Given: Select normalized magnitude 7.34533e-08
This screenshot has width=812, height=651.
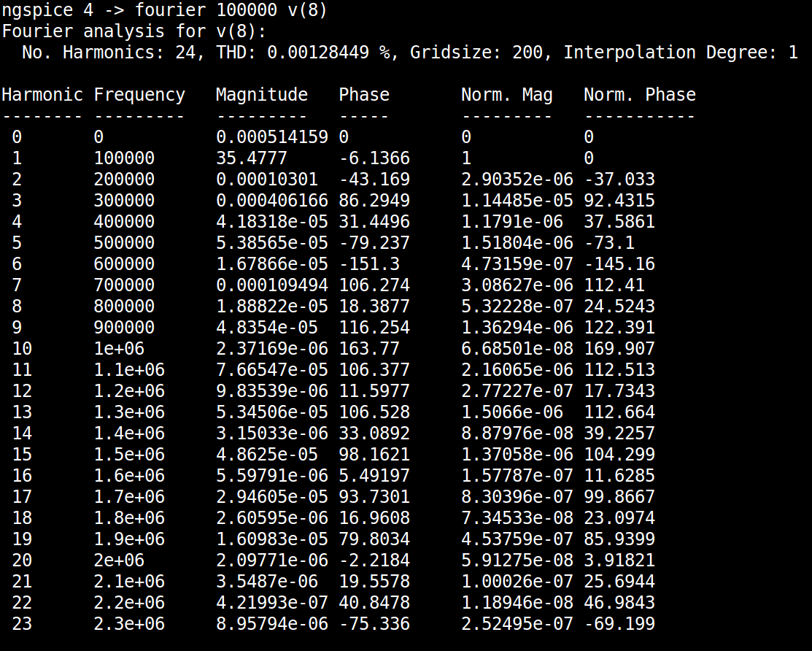Looking at the screenshot, I should pyautogui.click(x=517, y=518).
